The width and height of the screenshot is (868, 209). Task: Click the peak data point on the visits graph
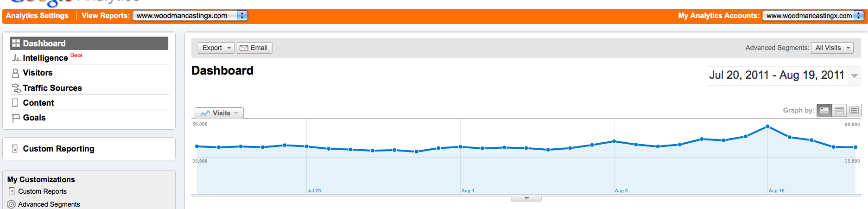[767, 127]
